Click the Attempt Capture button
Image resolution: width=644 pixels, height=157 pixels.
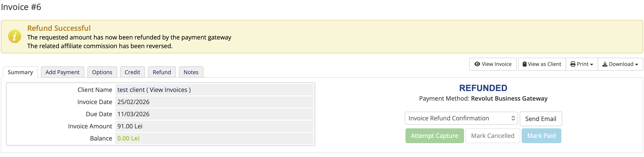434,136
